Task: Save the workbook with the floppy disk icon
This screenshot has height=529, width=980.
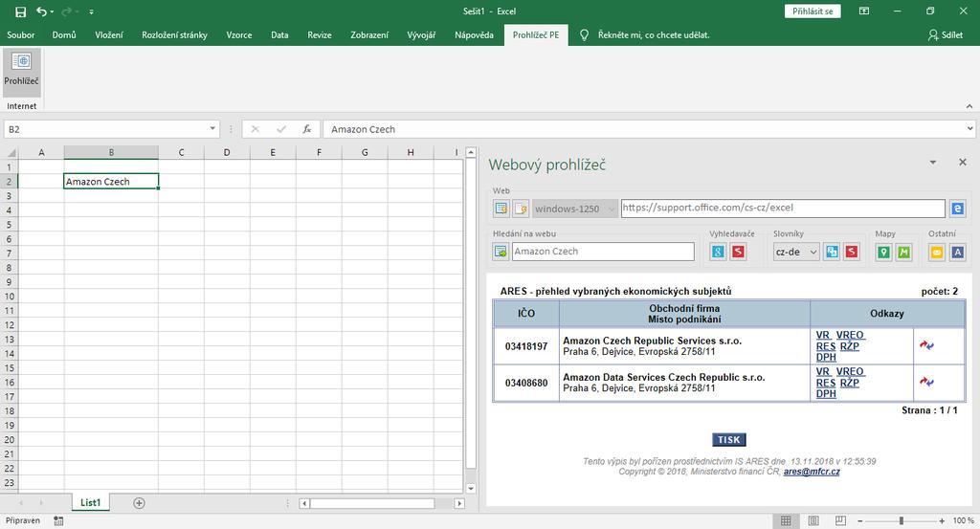Action: (21, 11)
